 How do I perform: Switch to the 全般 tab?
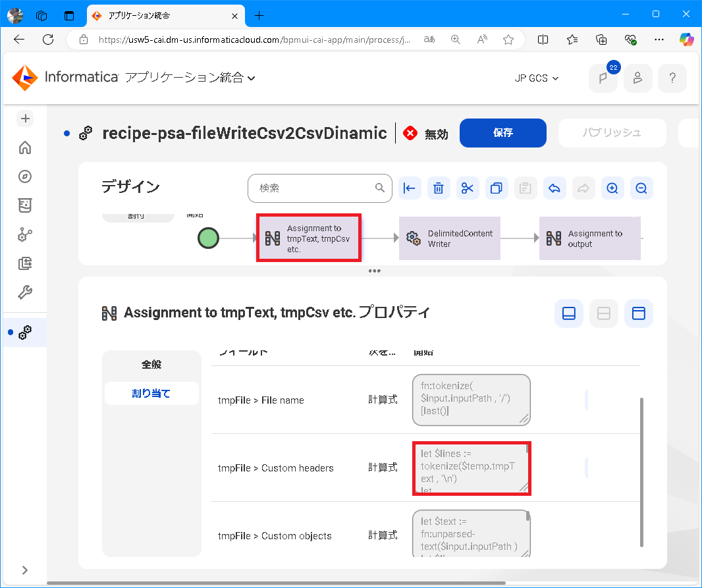(151, 365)
